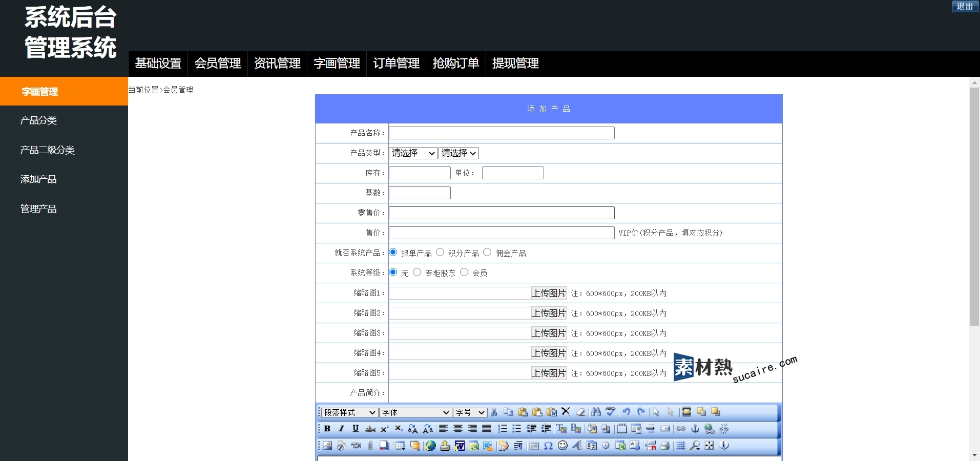Apply superscript x² formatting
Image resolution: width=980 pixels, height=461 pixels.
(x=384, y=429)
